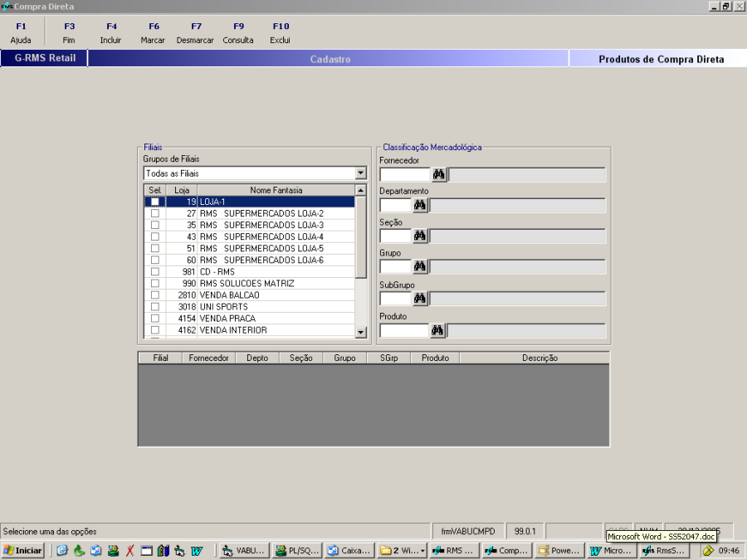Click F10 Exclui to delete
Screen dimensions: 747x560
coord(281,33)
